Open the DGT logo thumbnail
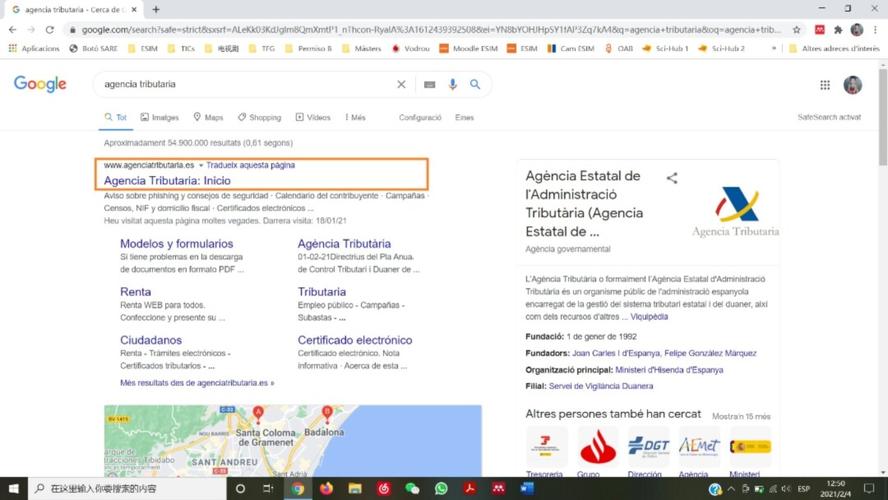Image resolution: width=888 pixels, height=500 pixels. point(648,447)
